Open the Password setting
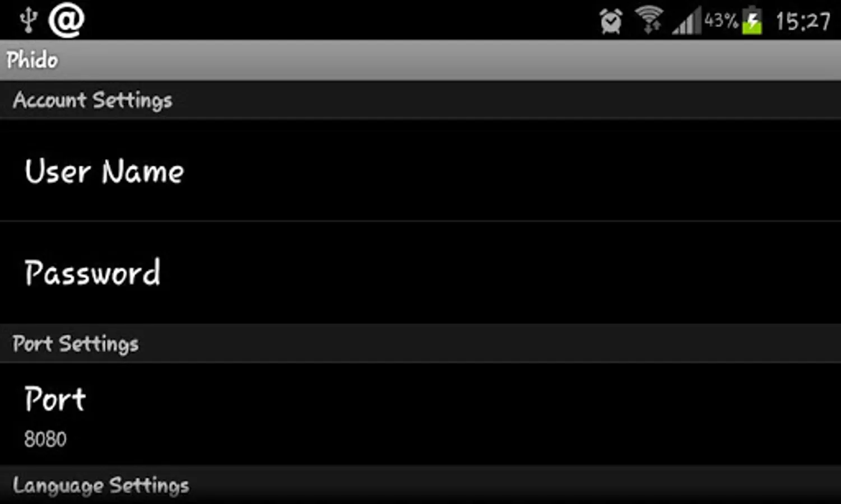Screen dimensions: 841x504 [x=420, y=273]
